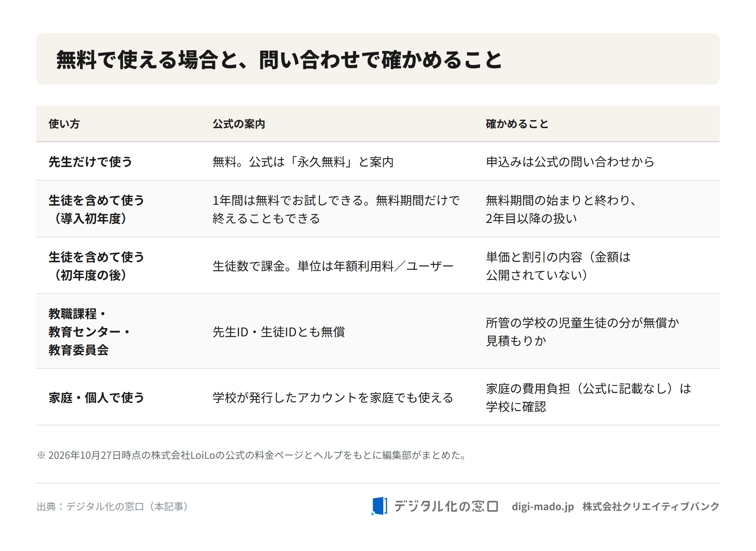Click the 使い方 column header
Screen dimensions: 756x551
tap(64, 124)
